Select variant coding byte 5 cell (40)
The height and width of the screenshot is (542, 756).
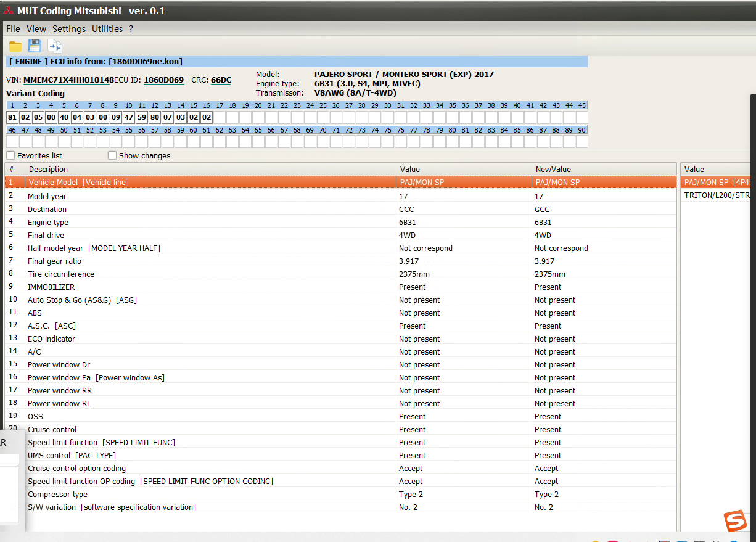pos(64,117)
